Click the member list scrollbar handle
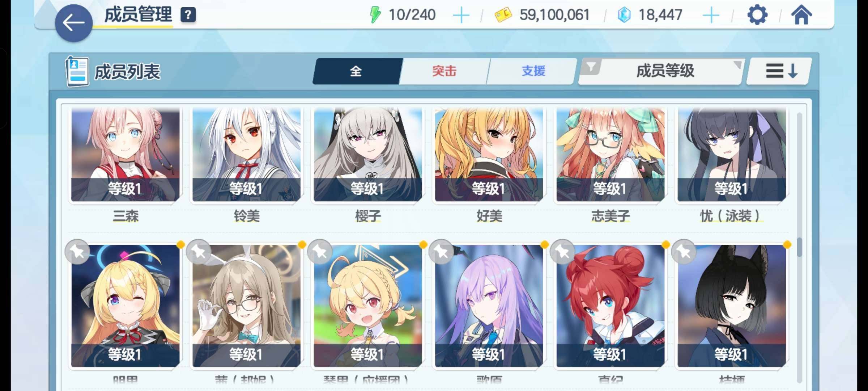 tap(799, 247)
